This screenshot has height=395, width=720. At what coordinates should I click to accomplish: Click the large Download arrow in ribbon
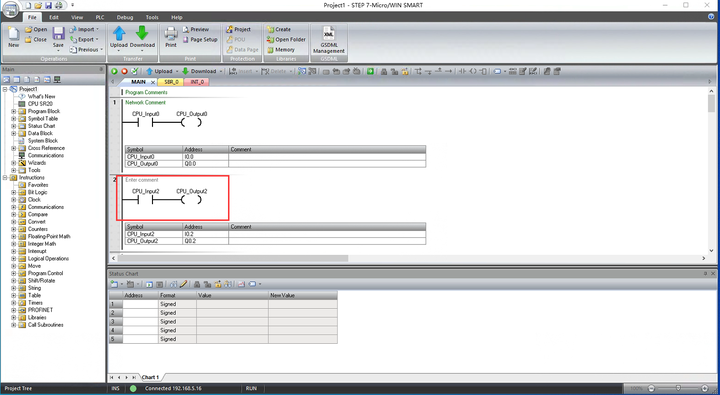(142, 36)
